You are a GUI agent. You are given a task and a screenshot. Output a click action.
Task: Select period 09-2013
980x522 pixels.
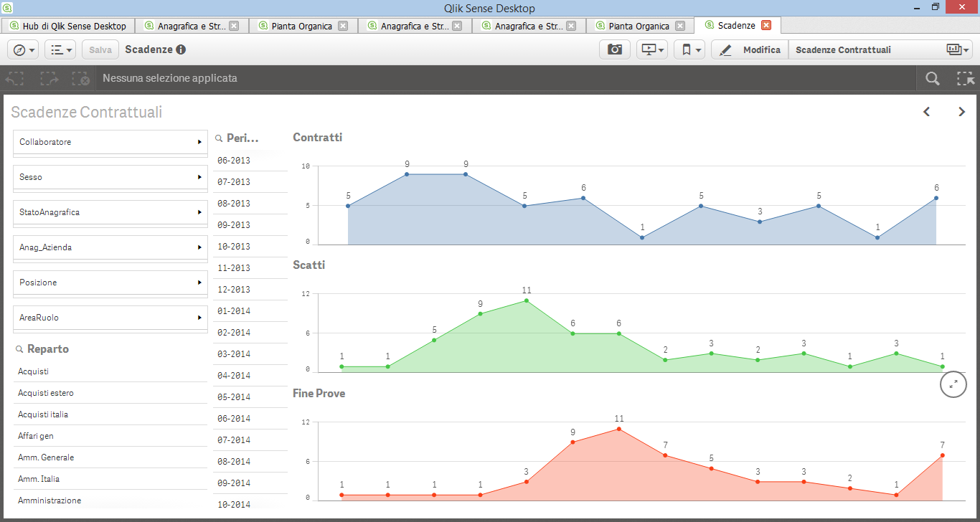click(x=250, y=225)
